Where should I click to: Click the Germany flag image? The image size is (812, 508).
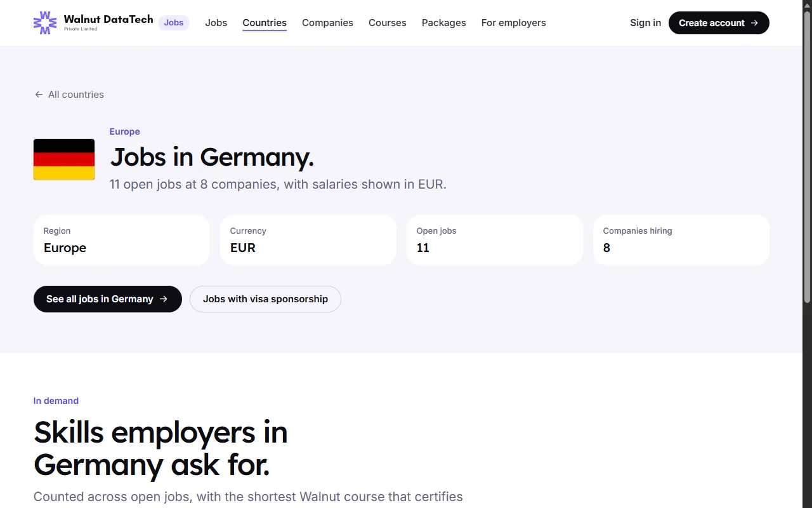pyautogui.click(x=64, y=159)
